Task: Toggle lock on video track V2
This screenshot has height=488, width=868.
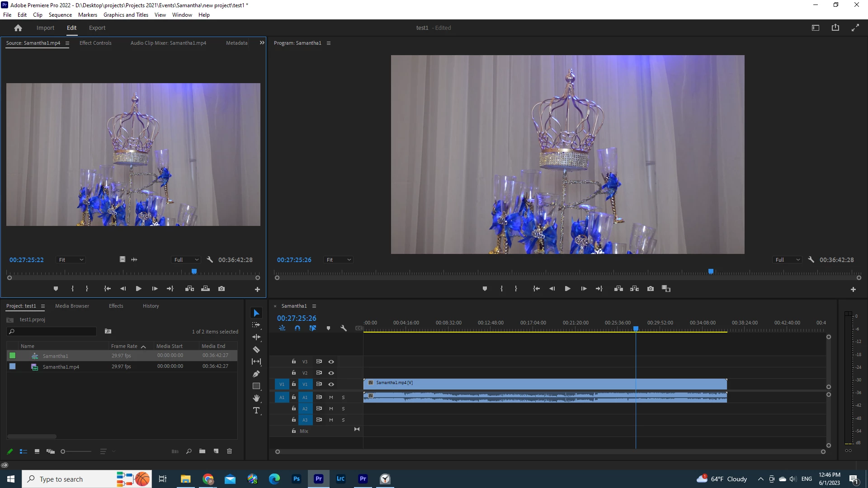Action: click(x=294, y=373)
